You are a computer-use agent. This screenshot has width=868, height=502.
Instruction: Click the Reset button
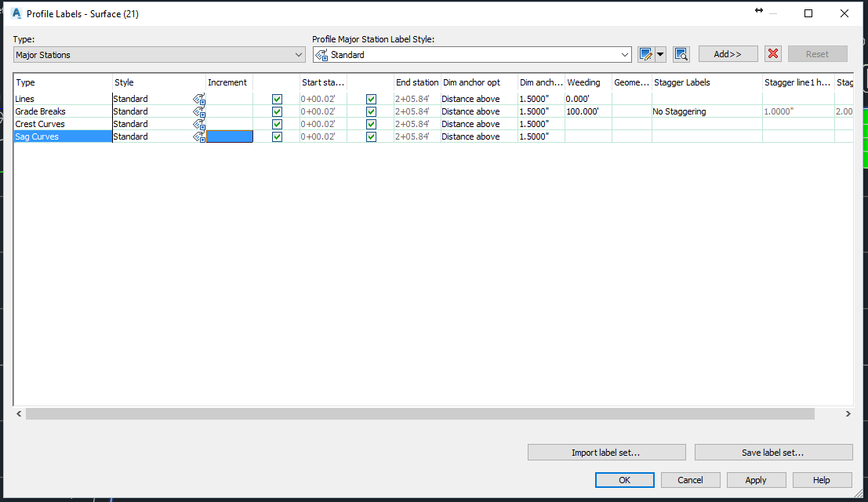pos(818,53)
